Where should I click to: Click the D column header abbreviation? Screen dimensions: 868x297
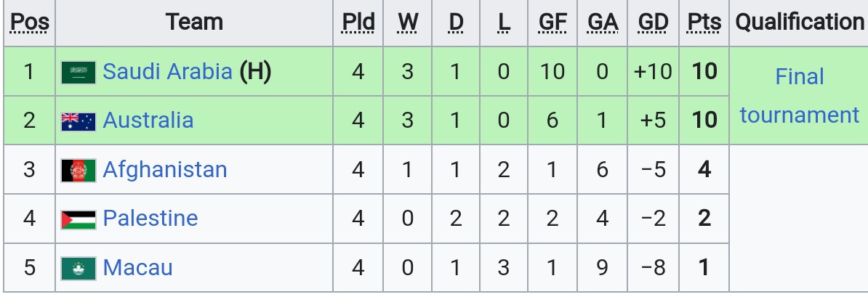pyautogui.click(x=456, y=23)
